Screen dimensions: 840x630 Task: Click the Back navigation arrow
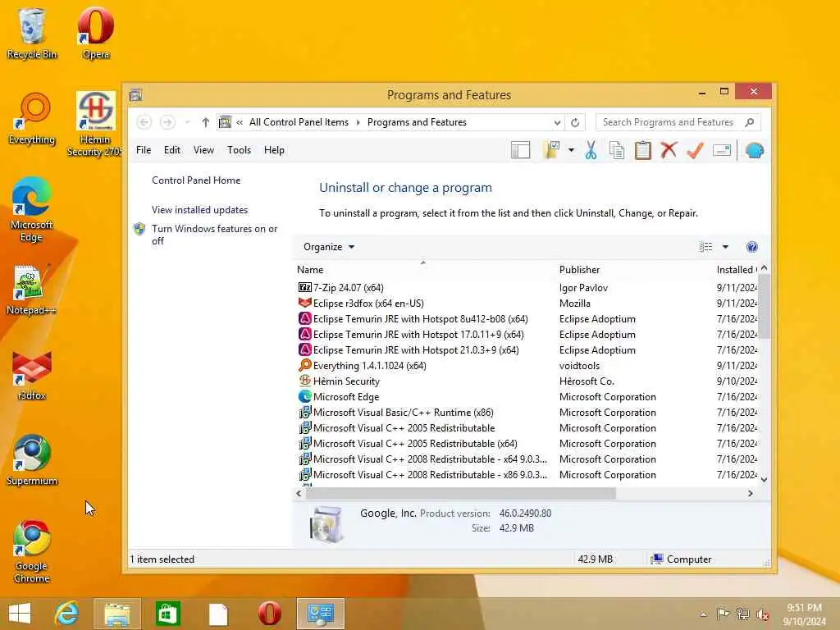point(144,123)
